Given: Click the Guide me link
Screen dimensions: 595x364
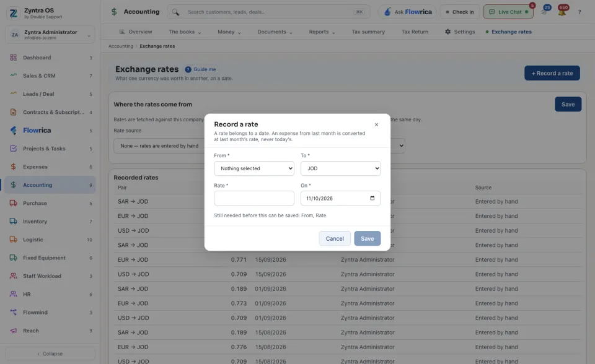Looking at the screenshot, I should pos(205,69).
